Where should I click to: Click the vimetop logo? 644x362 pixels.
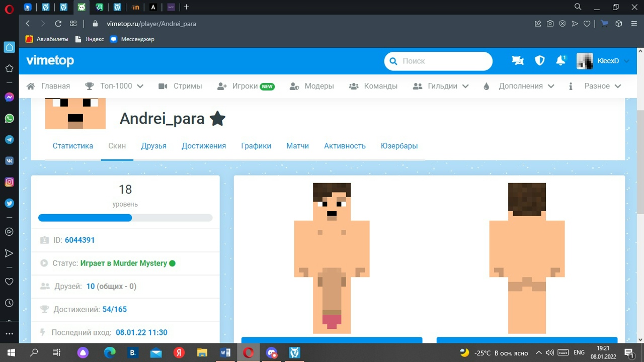(x=50, y=61)
